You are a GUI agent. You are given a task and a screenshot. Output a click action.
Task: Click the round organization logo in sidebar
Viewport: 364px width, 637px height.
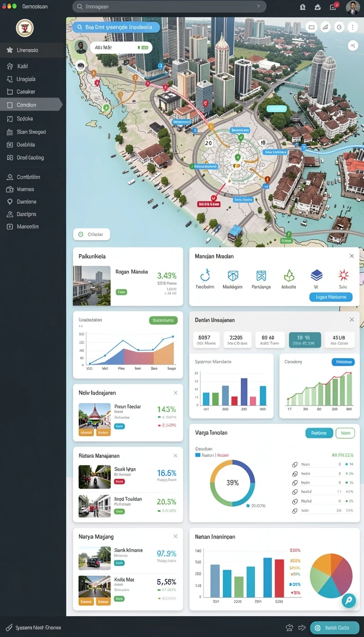(25, 28)
